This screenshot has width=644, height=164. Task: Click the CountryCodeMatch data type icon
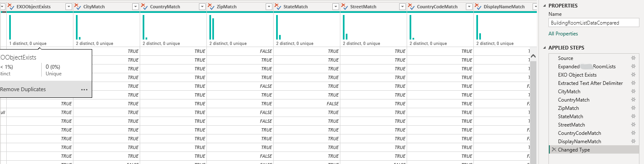[411, 7]
